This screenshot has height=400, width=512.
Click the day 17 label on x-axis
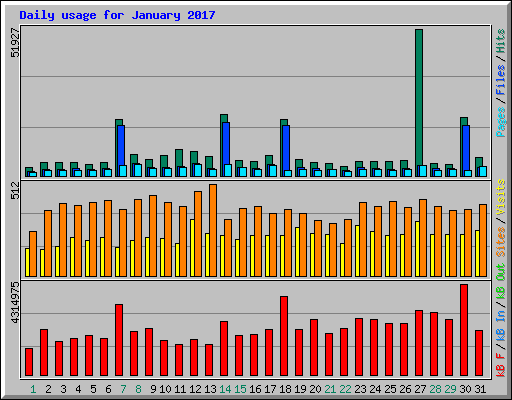point(270,389)
